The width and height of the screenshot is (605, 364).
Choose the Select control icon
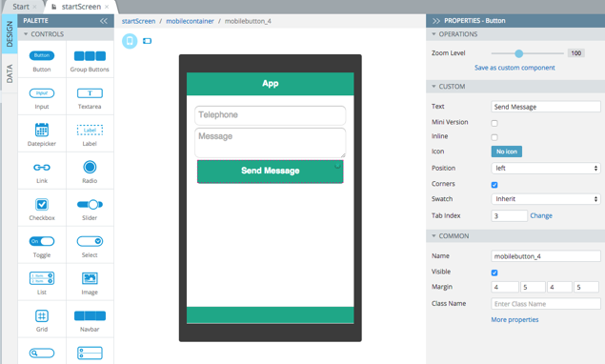click(x=90, y=241)
